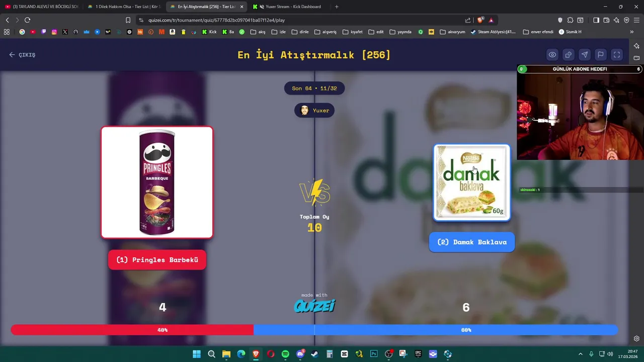Open the YouTube bookmark
644x362 pixels.
[33, 32]
